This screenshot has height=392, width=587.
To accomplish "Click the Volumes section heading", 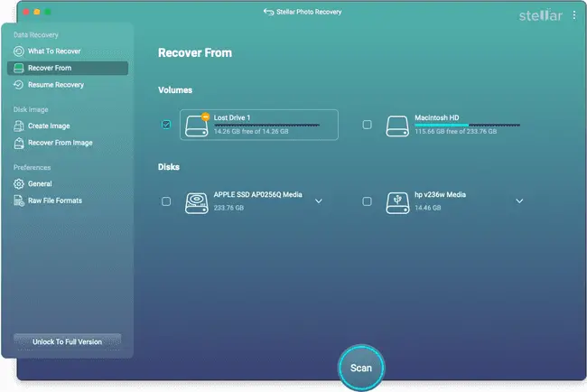I will (175, 90).
